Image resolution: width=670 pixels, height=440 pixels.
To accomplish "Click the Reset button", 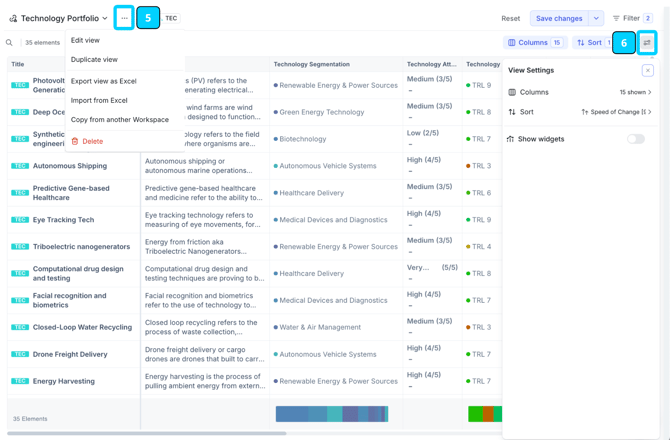I will 511,18.
